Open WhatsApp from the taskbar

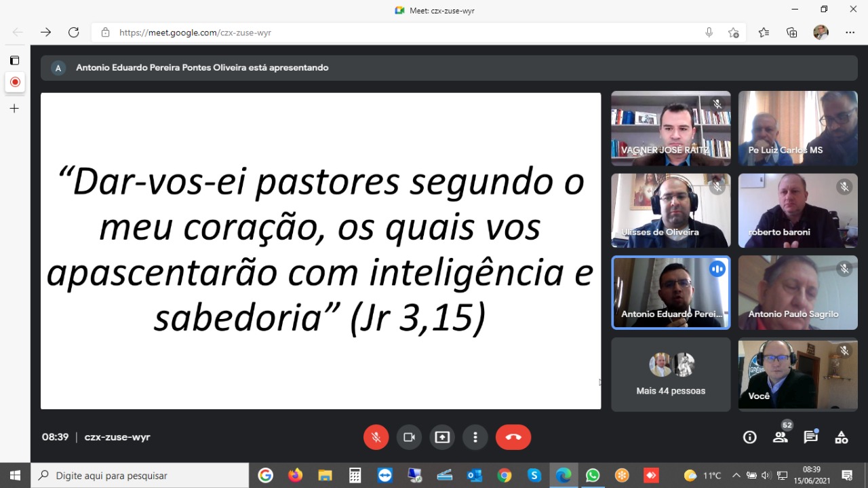click(x=593, y=475)
